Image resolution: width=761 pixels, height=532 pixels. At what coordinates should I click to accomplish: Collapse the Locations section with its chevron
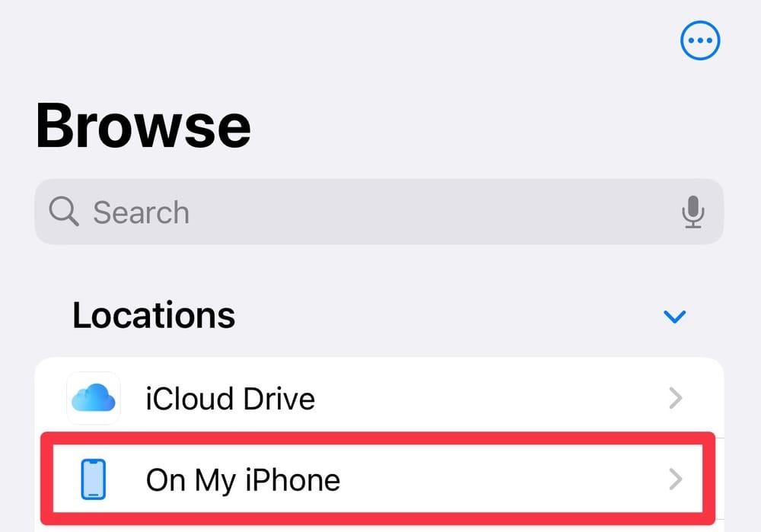pyautogui.click(x=675, y=316)
